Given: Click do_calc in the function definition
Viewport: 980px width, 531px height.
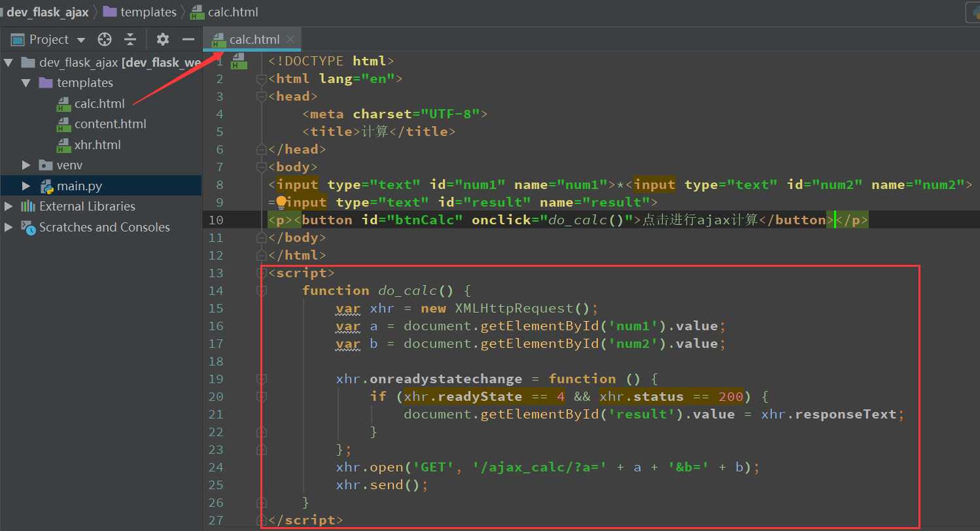Looking at the screenshot, I should pos(408,290).
